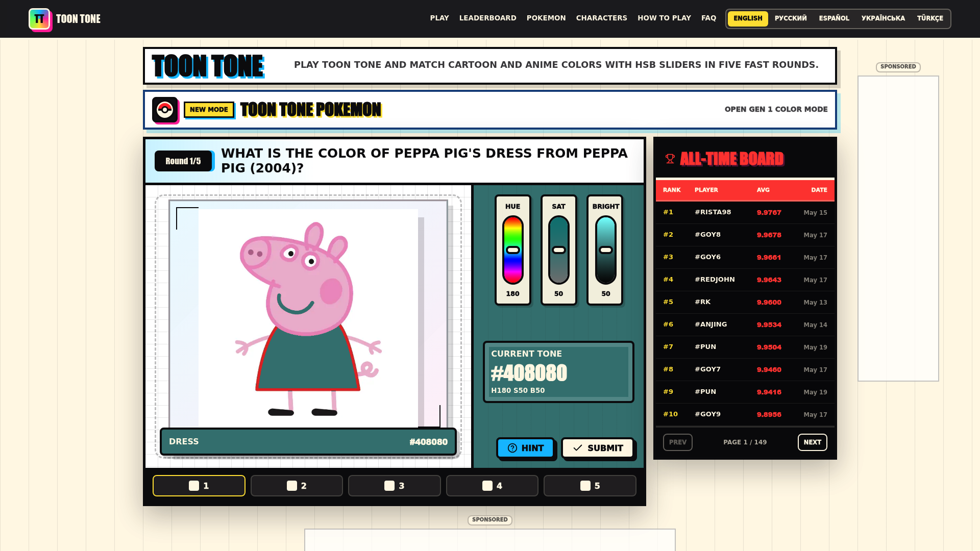Go to the Pokemon nav link
The height and width of the screenshot is (551, 980).
pos(546,18)
